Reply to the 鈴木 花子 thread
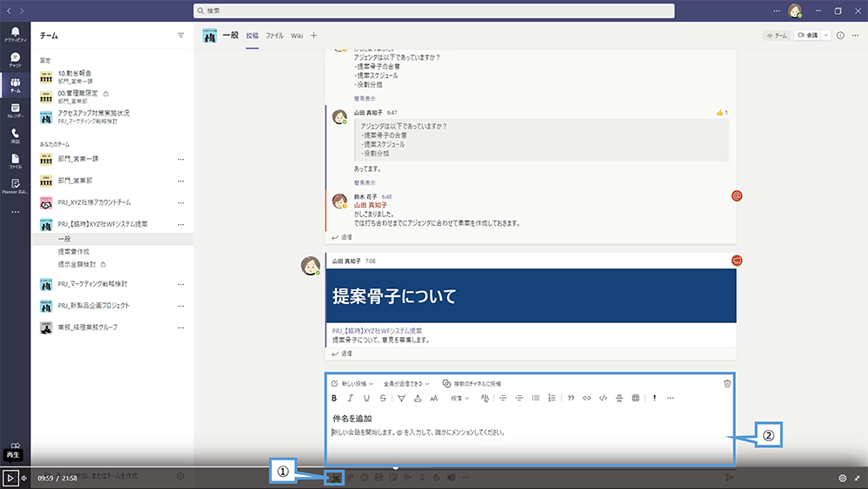This screenshot has height=489, width=868. (x=341, y=237)
